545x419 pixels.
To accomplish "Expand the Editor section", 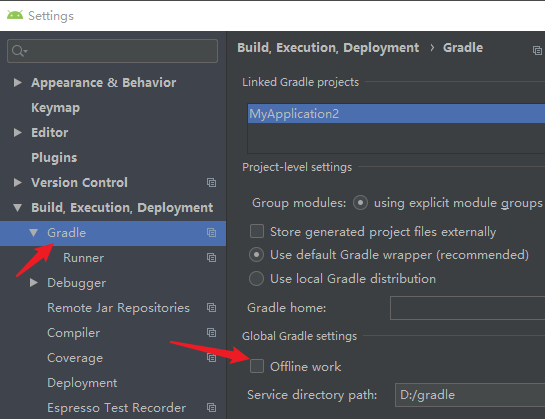I will tap(17, 132).
